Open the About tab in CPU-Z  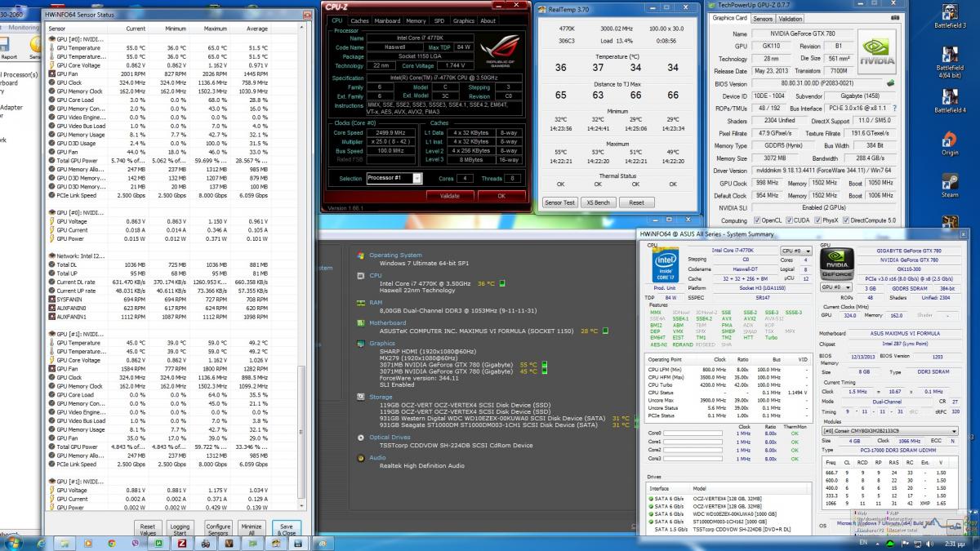point(488,21)
